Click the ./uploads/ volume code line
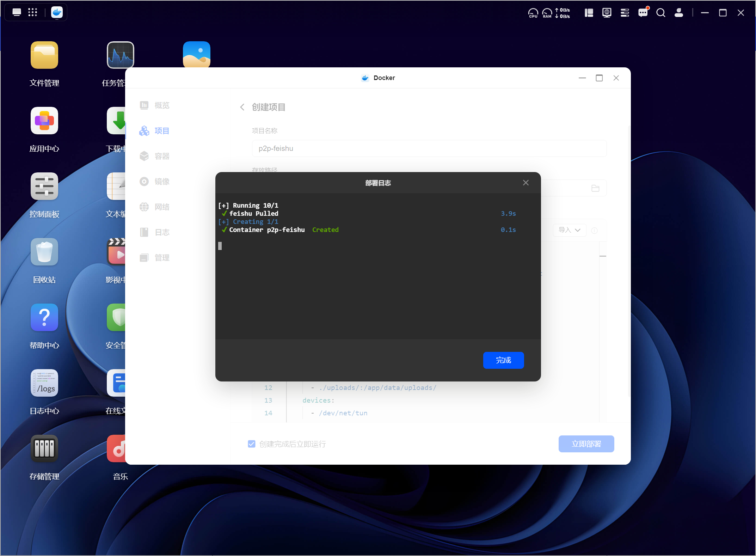756x556 pixels. 374,387
